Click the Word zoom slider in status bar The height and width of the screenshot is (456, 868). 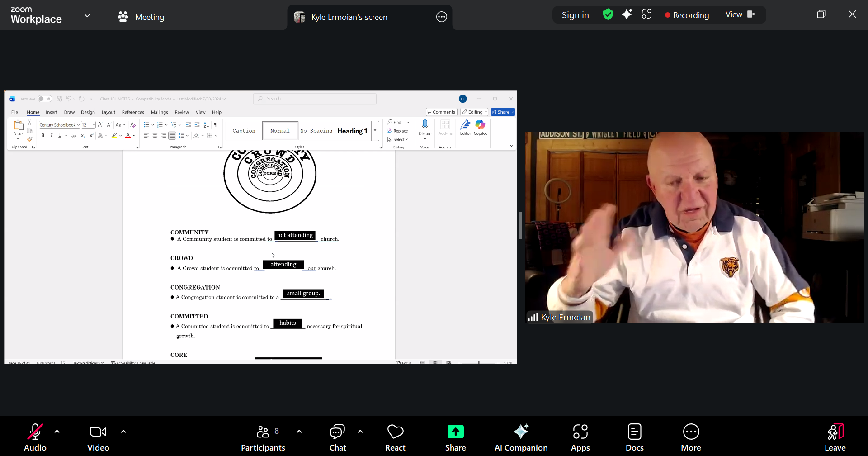pyautogui.click(x=478, y=363)
